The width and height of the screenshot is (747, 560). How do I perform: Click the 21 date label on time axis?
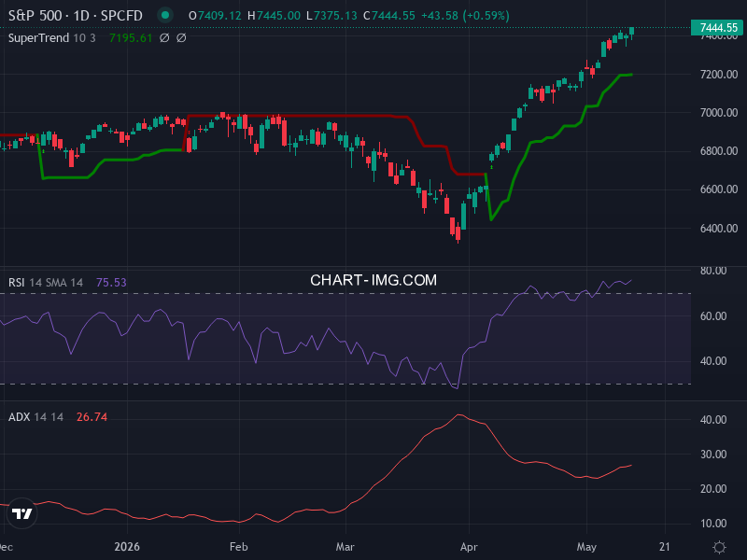point(665,547)
